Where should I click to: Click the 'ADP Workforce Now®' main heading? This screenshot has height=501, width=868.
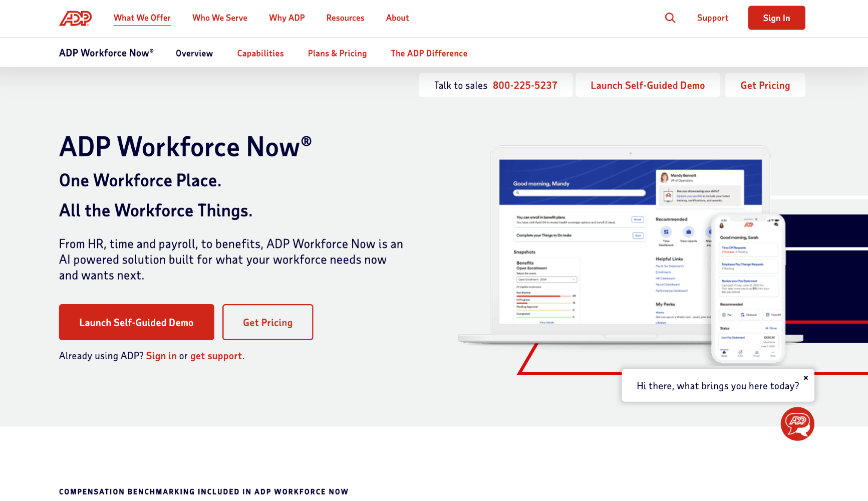coord(185,147)
